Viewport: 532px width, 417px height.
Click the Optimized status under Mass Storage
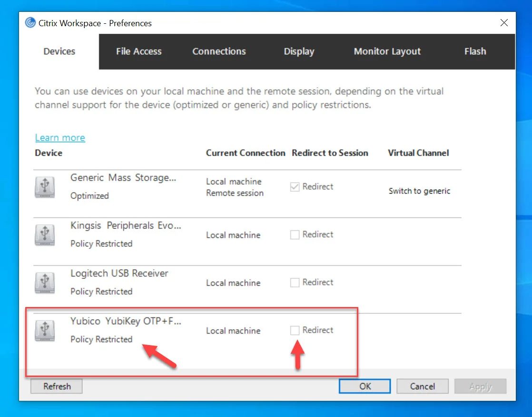(x=89, y=196)
